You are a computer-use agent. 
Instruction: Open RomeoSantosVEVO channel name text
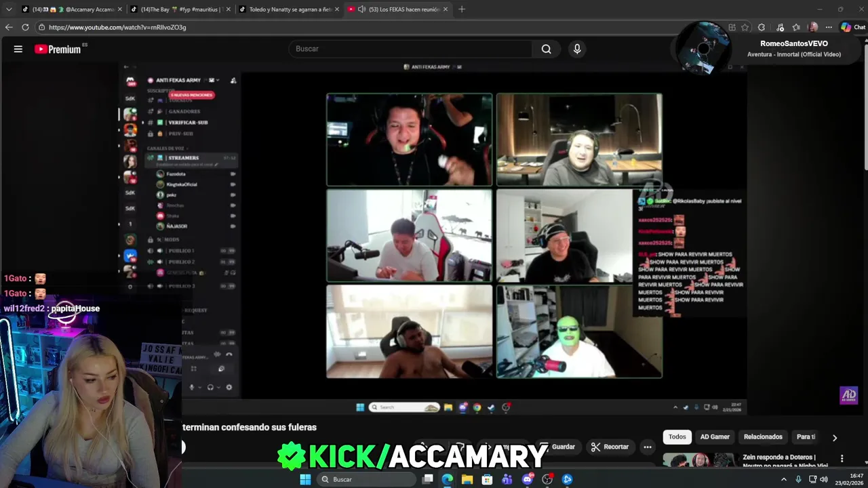[x=793, y=43]
